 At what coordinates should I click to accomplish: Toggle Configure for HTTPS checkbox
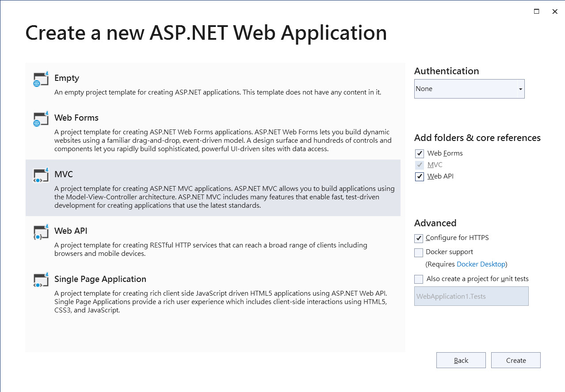pos(419,238)
